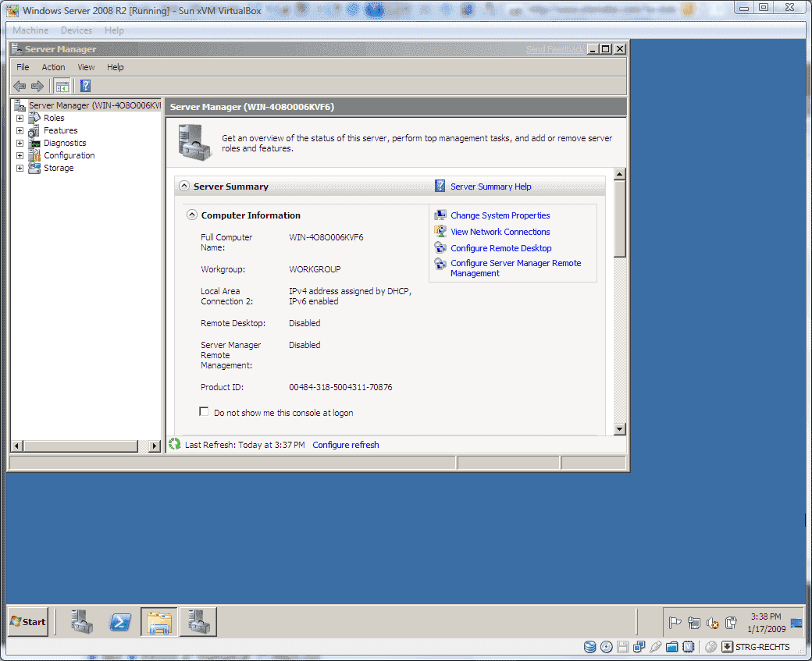Click VirtualBox USB devices status icon
812x661 pixels.
(x=656, y=646)
